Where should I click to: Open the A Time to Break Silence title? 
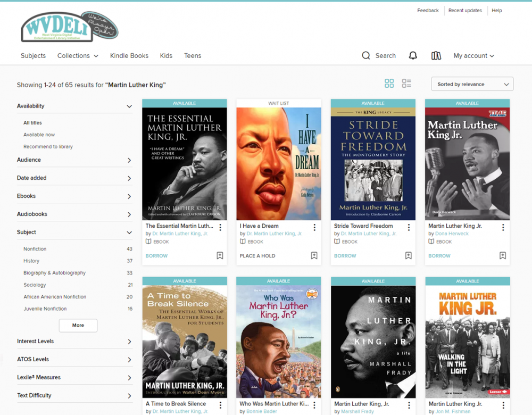(176, 404)
